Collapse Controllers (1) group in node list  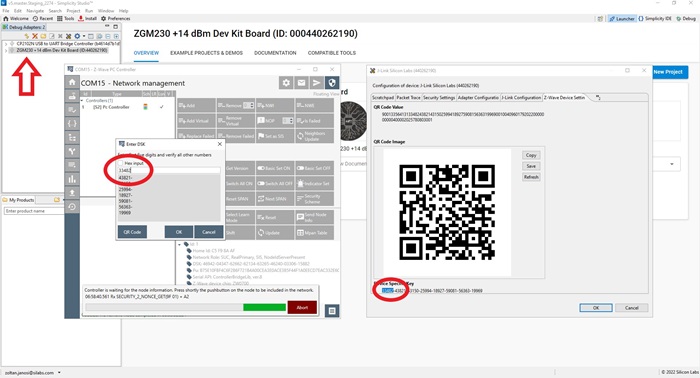coord(82,101)
